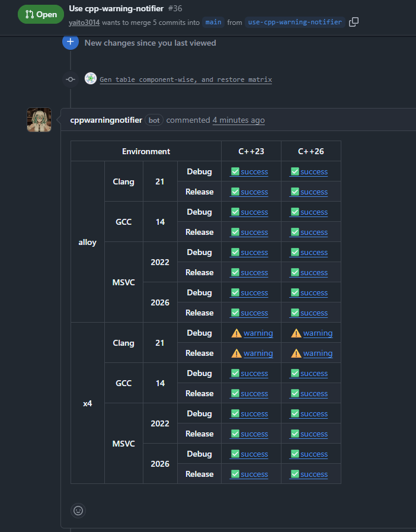
Task: Open x4 MSVC 2026 Debug C++23 success
Action: (249, 454)
